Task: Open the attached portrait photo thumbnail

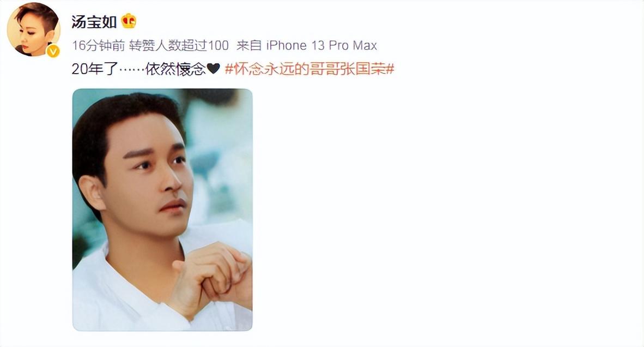Action: click(162, 210)
